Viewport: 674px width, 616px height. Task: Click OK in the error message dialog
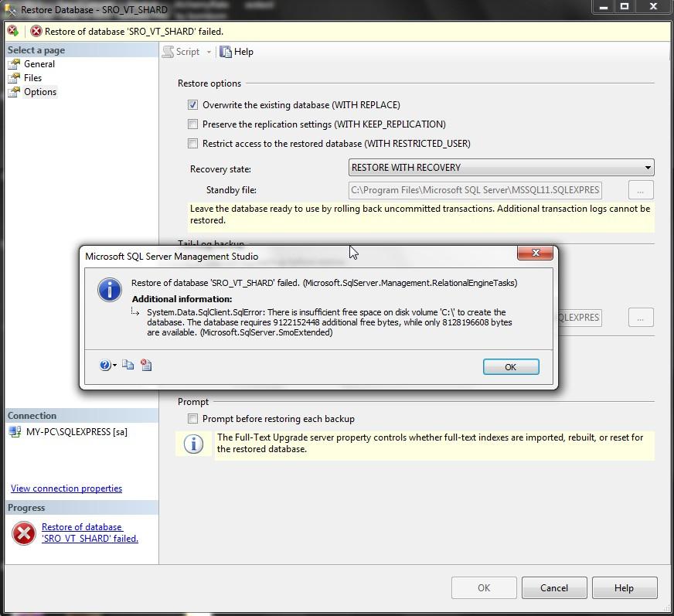[x=511, y=366]
